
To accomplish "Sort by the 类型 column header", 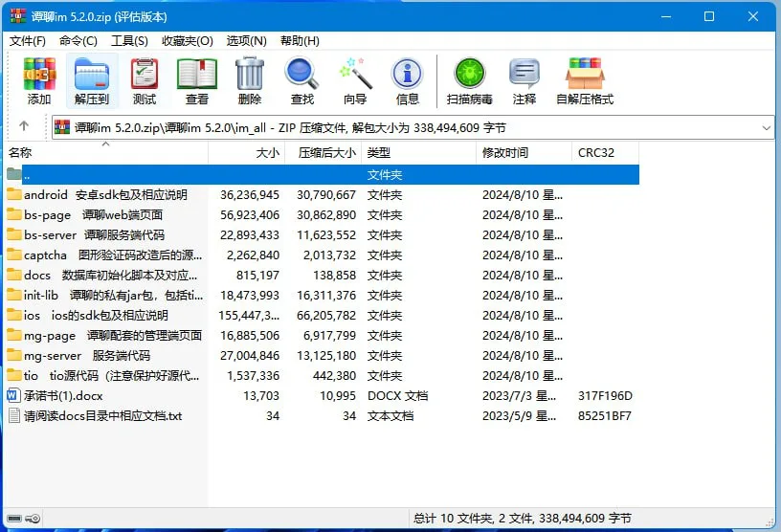I will [419, 152].
